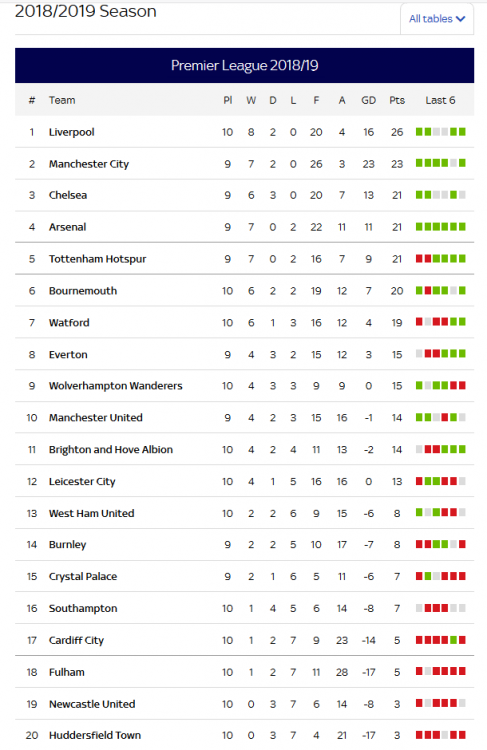The height and width of the screenshot is (750, 487).
Task: Open the All tables dropdown
Action: click(437, 19)
